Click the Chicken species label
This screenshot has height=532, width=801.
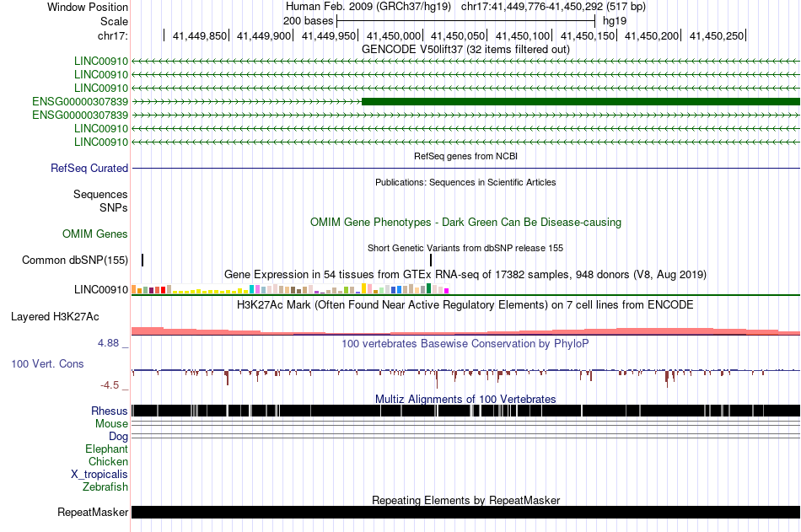pos(108,461)
